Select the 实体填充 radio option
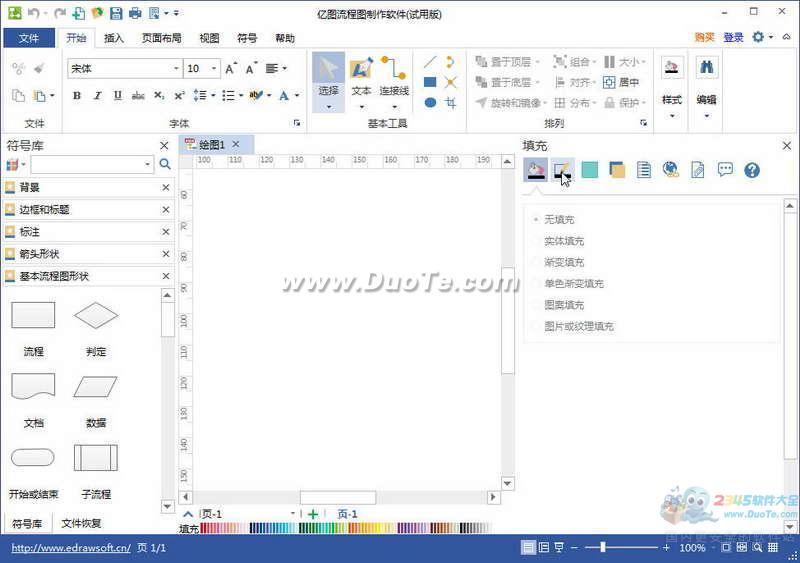 pyautogui.click(x=536, y=241)
